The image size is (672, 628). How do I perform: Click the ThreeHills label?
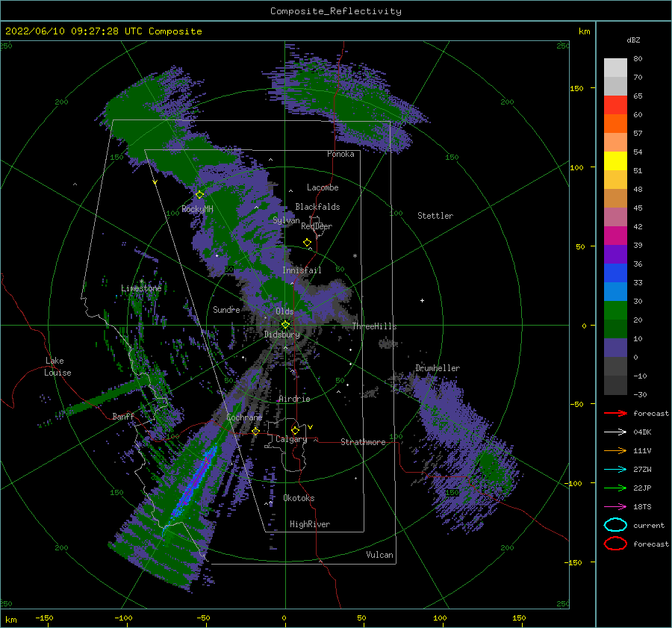coord(374,326)
